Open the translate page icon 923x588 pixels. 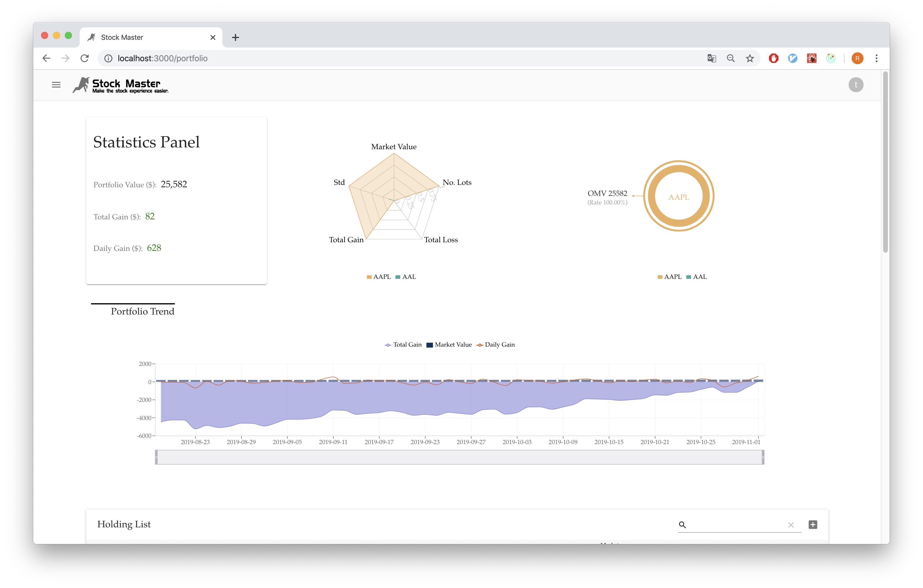pos(711,58)
